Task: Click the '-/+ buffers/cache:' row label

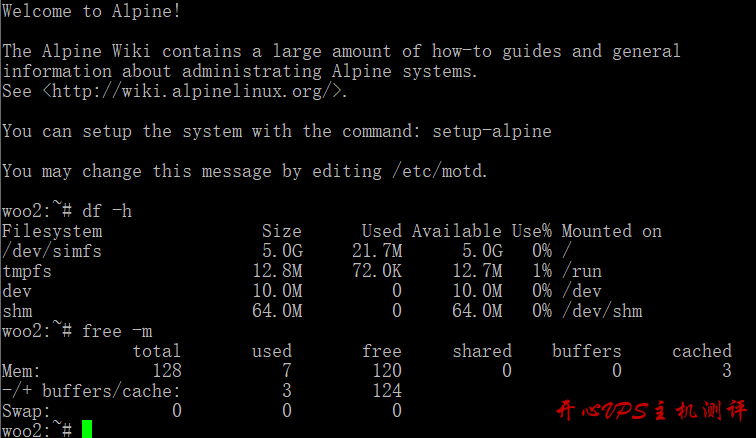Action: point(91,391)
